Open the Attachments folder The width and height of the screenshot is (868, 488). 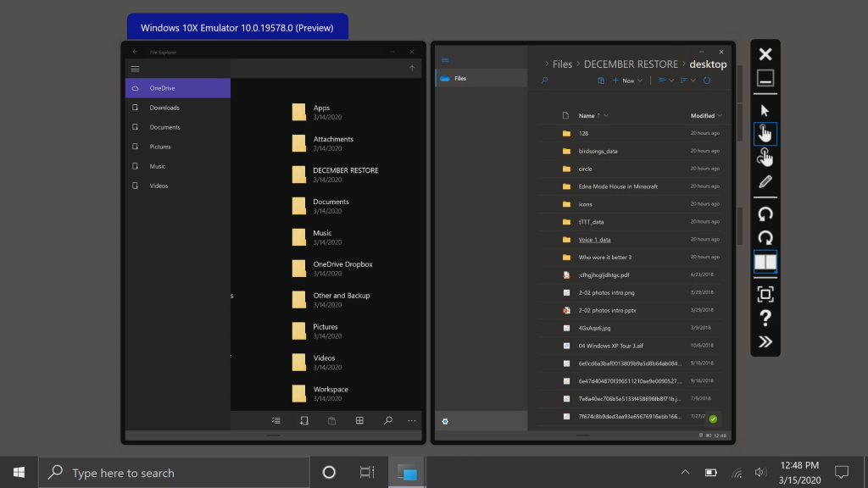323,143
